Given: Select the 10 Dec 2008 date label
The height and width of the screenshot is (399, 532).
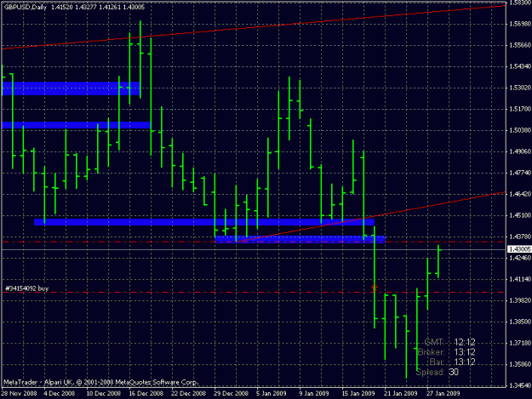Looking at the screenshot, I should pyautogui.click(x=103, y=394).
